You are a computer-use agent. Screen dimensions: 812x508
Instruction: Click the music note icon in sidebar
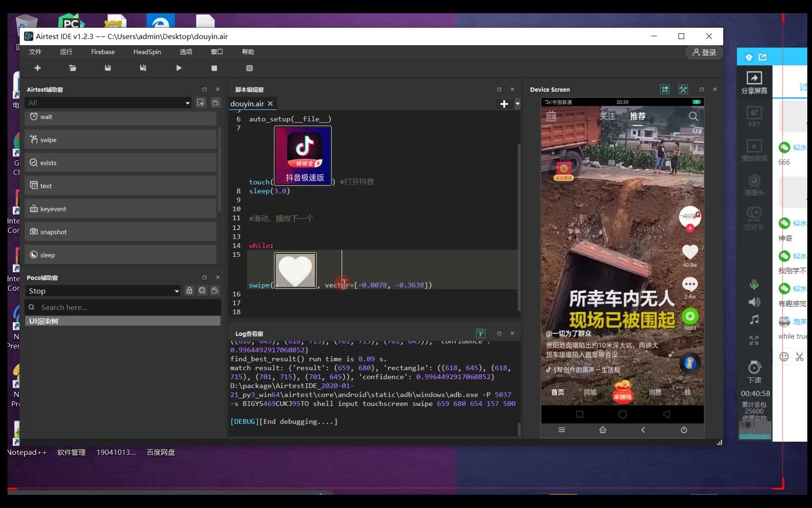[754, 320]
